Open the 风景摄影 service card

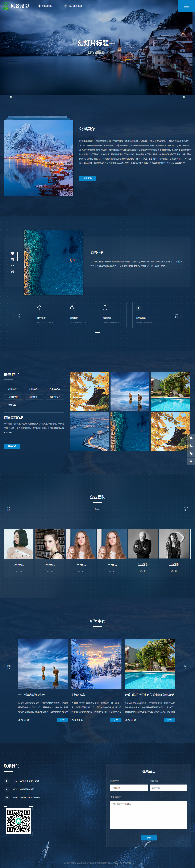[80, 315]
